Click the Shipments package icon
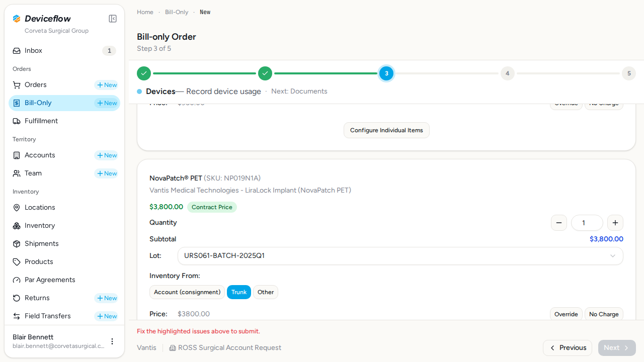Viewport: 644px width, 362px height. tap(17, 244)
